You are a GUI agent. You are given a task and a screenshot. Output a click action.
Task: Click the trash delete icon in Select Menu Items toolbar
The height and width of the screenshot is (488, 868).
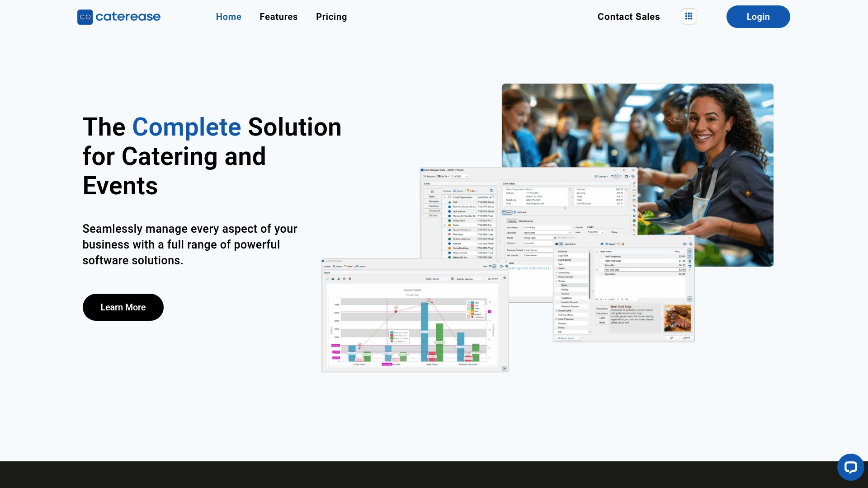coord(623,244)
